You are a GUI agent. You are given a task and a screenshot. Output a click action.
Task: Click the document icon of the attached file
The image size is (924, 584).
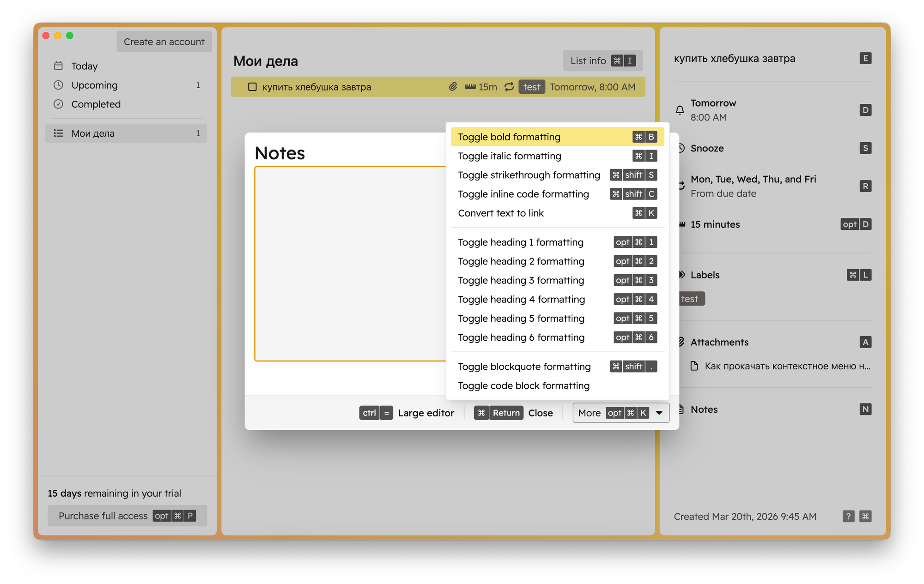[694, 366]
